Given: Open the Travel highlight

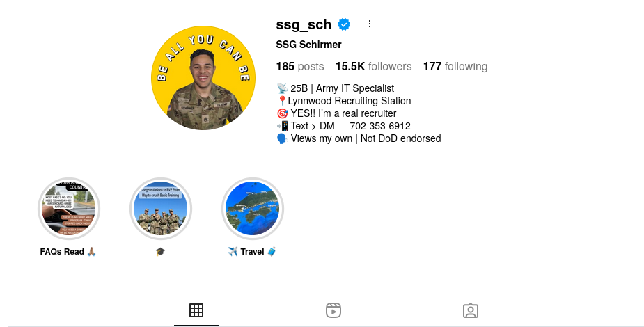Looking at the screenshot, I should pos(253,209).
